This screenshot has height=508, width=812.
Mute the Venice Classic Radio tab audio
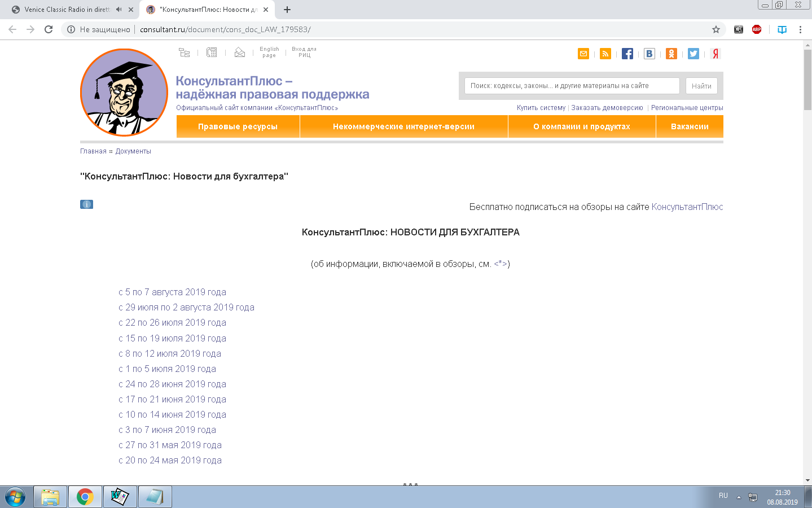[x=119, y=10]
